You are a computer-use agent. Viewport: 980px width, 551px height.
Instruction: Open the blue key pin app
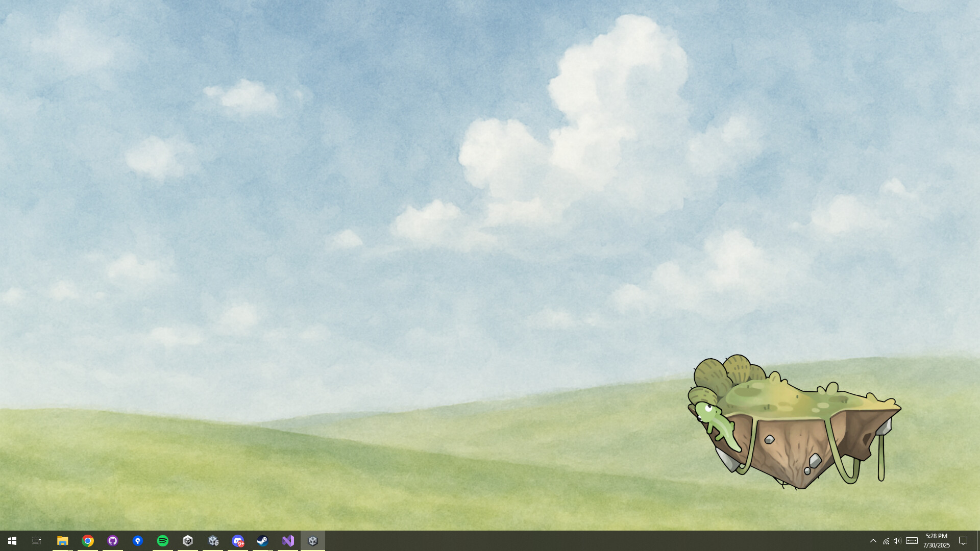[138, 540]
